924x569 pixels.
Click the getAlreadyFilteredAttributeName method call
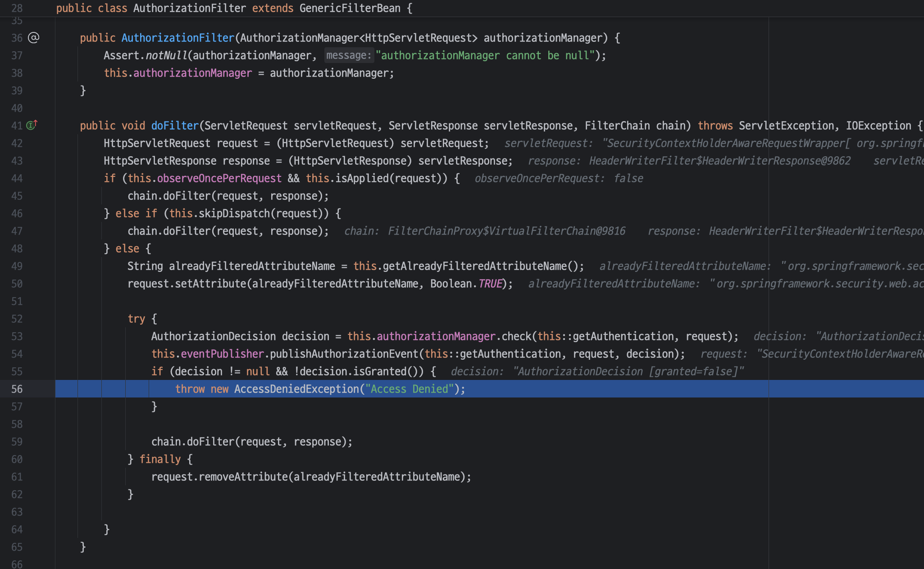[474, 266]
